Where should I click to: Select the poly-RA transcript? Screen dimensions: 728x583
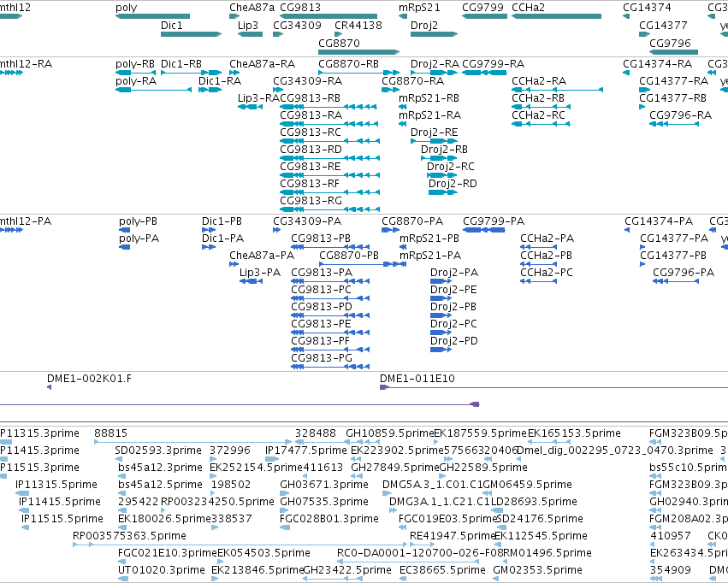pyautogui.click(x=154, y=90)
